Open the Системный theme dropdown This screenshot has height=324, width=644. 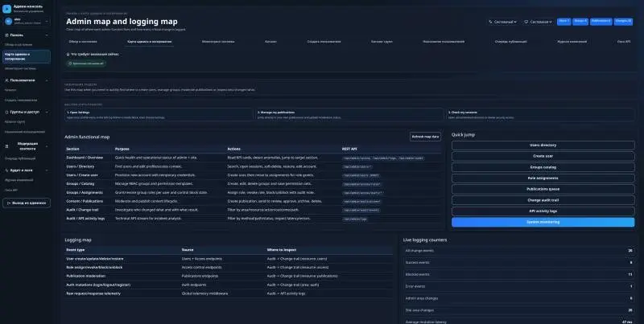click(502, 22)
